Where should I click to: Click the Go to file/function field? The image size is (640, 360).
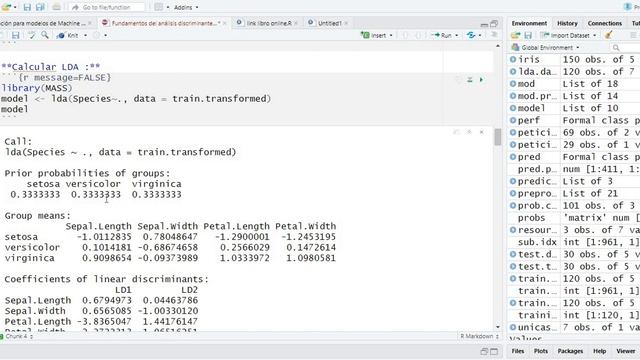tap(107, 7)
